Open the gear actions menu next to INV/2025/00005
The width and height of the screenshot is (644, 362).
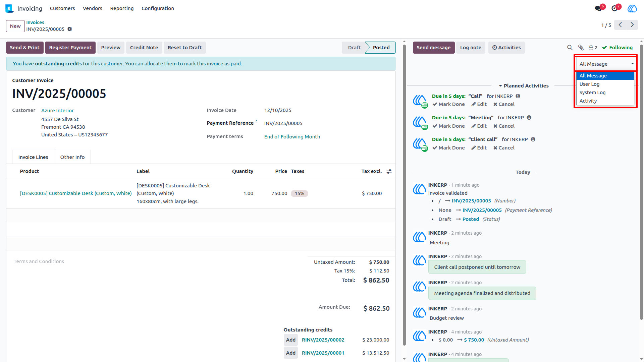coord(70,29)
